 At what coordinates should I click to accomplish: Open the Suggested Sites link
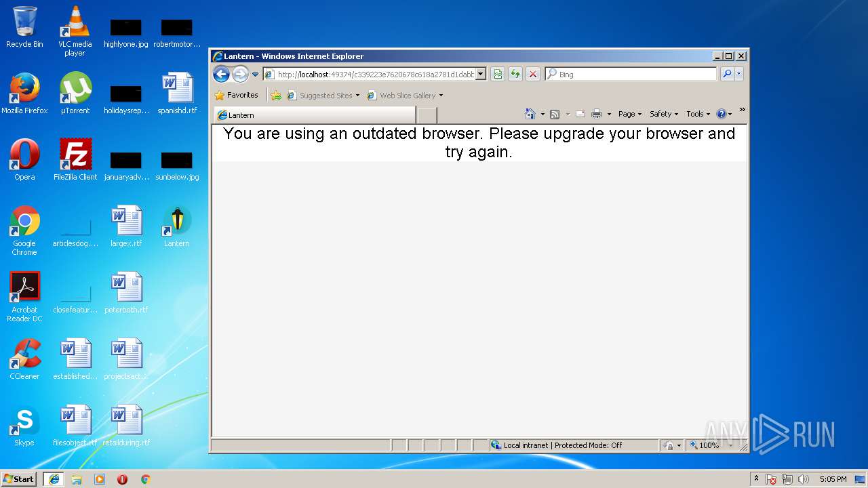[x=323, y=96]
